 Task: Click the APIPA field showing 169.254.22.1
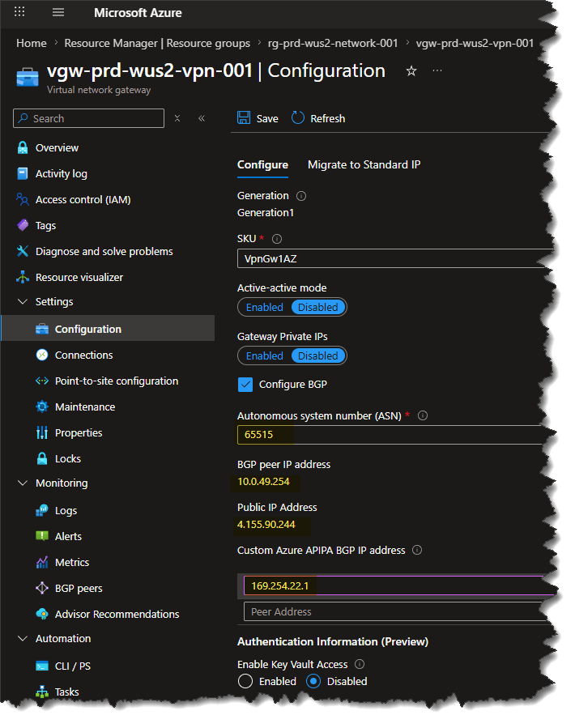398,586
